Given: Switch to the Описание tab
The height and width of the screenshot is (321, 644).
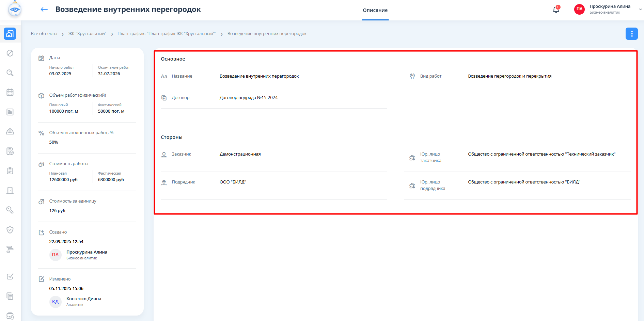Looking at the screenshot, I should coord(375,10).
